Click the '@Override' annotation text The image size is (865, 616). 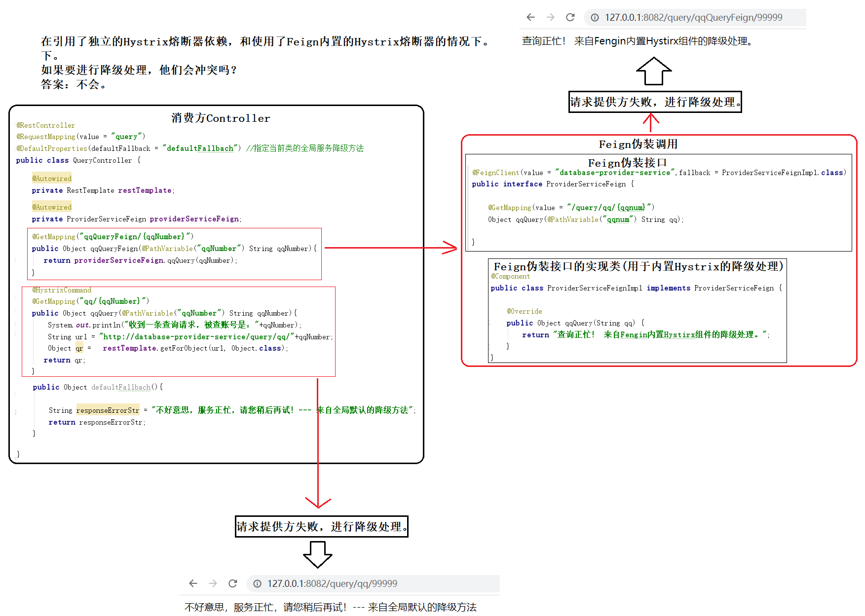click(524, 311)
